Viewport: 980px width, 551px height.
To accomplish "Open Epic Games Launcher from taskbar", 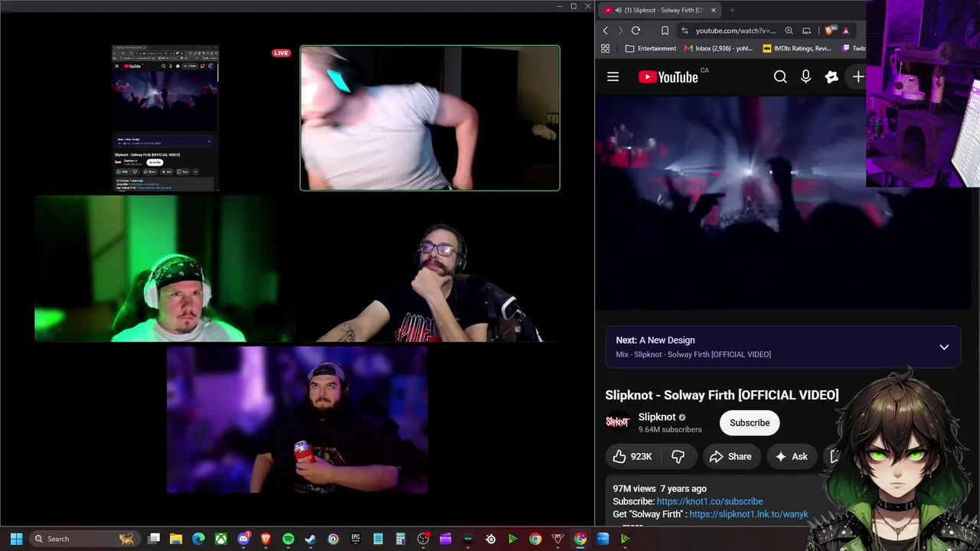I will click(355, 539).
